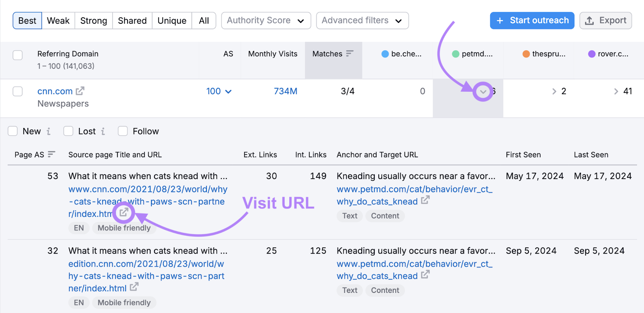
Task: Select the Unique tab
Action: pos(172,21)
